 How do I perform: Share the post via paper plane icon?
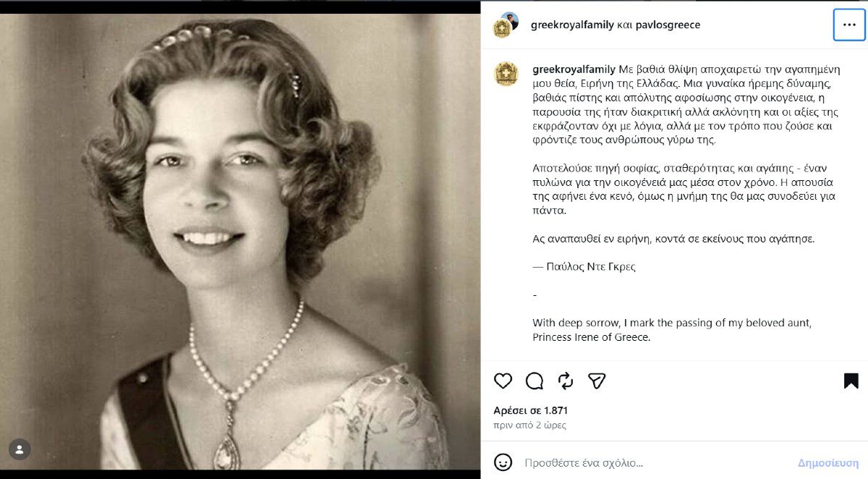click(597, 381)
